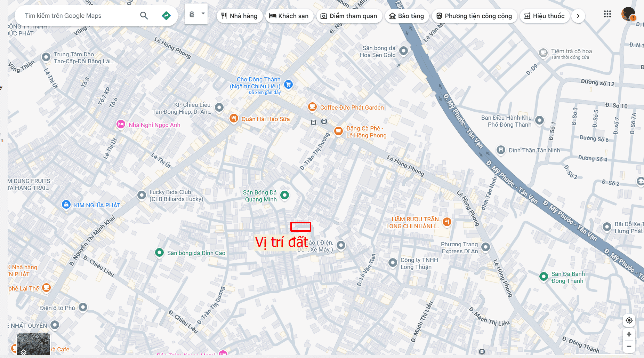Zoom out with the minus button
Screen dimensions: 644x358
click(629, 346)
